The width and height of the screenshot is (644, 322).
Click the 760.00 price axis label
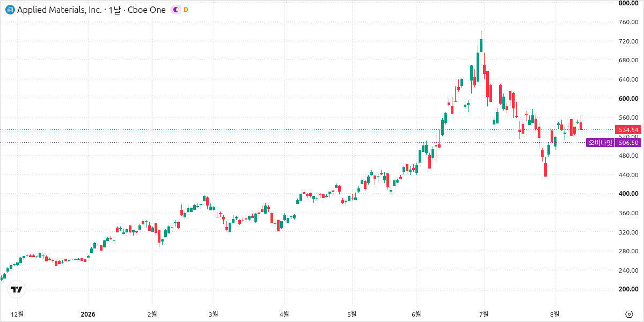pos(628,22)
